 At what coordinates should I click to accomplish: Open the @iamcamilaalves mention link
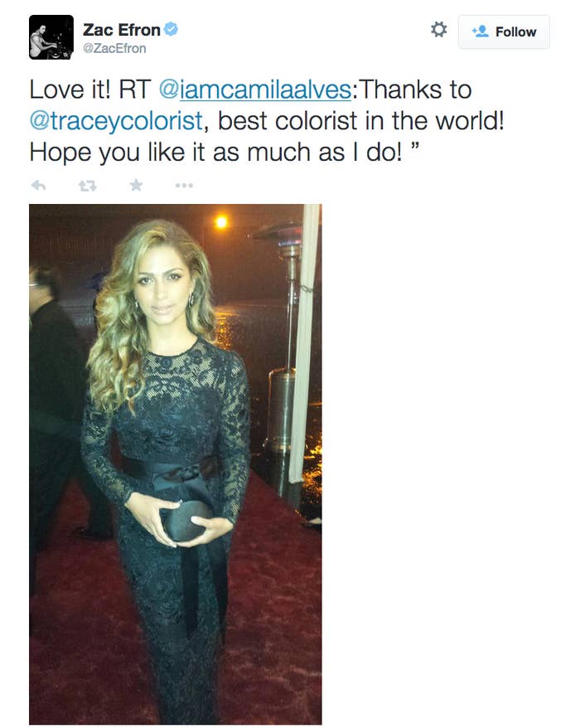pos(255,90)
